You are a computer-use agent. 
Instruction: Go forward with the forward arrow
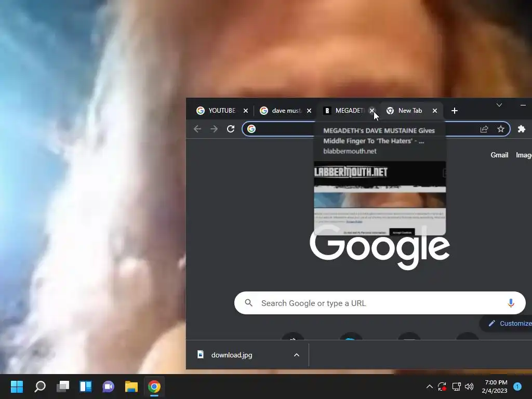214,129
